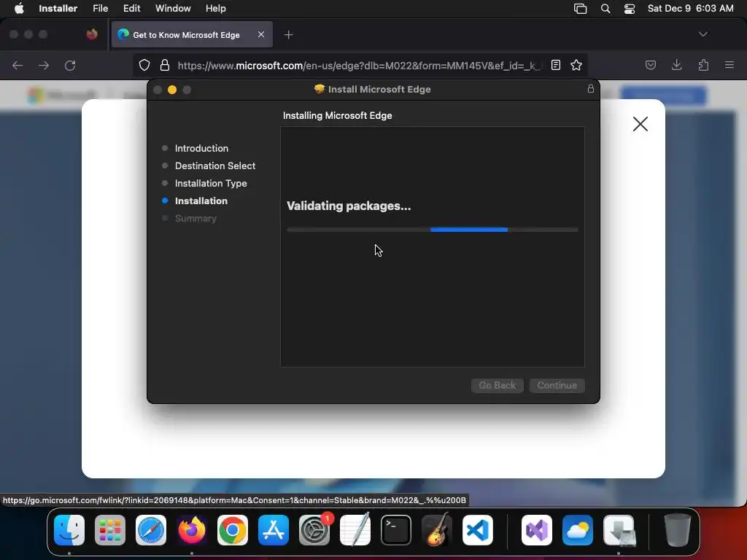Open the extensions puzzle icon
747x560 pixels.
coord(703,65)
